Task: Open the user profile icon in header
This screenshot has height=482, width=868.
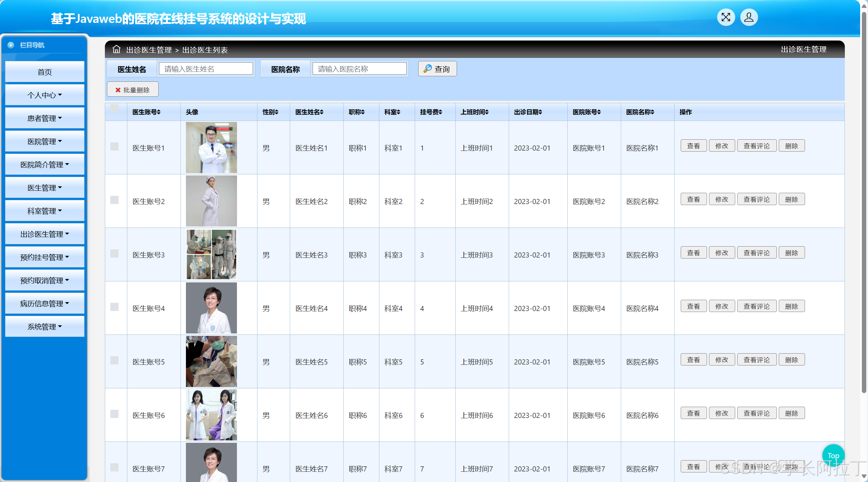Action: pos(749,17)
